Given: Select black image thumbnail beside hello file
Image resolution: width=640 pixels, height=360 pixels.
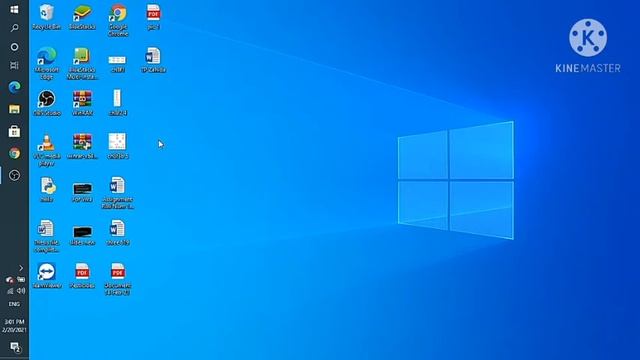Looking at the screenshot, I should coord(82,192).
